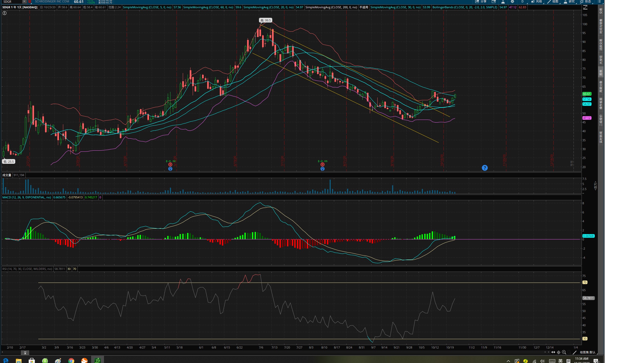Click the August earnings phone icon
Screen dimensions: 644x363
pos(322,165)
